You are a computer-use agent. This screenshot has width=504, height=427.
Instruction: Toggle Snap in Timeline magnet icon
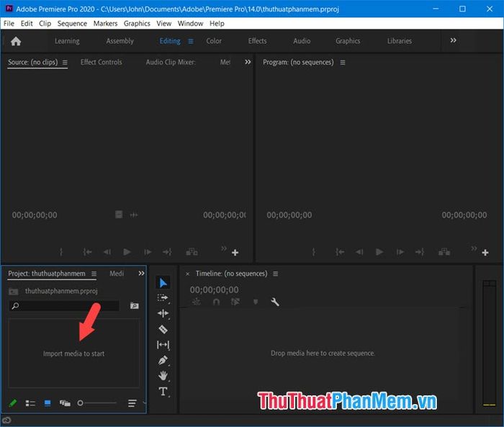pos(216,302)
